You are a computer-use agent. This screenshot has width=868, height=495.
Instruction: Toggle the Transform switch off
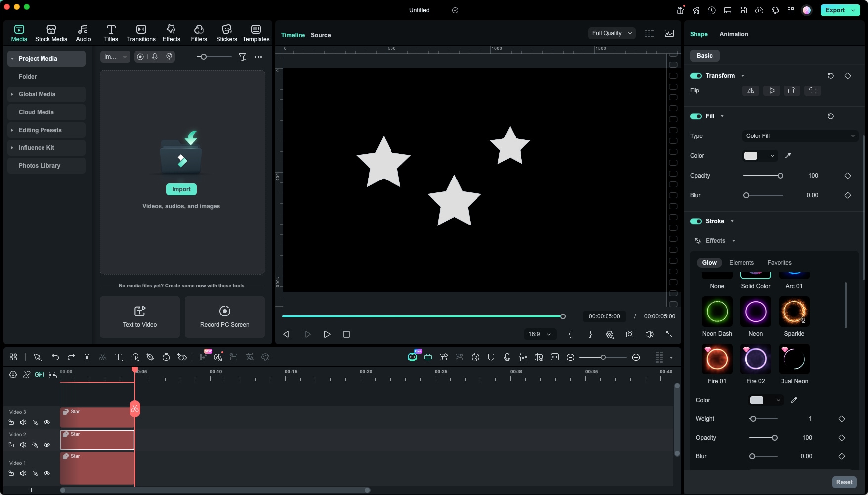point(696,76)
